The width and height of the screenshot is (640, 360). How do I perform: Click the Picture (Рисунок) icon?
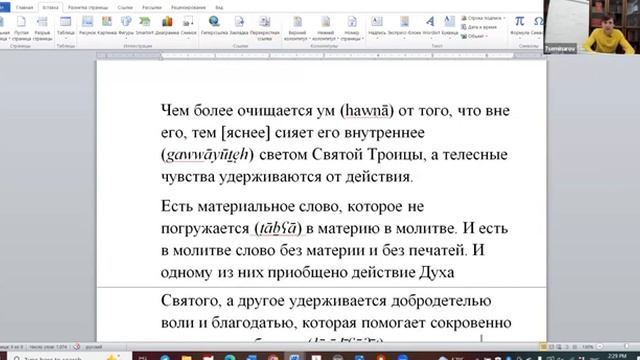87,25
